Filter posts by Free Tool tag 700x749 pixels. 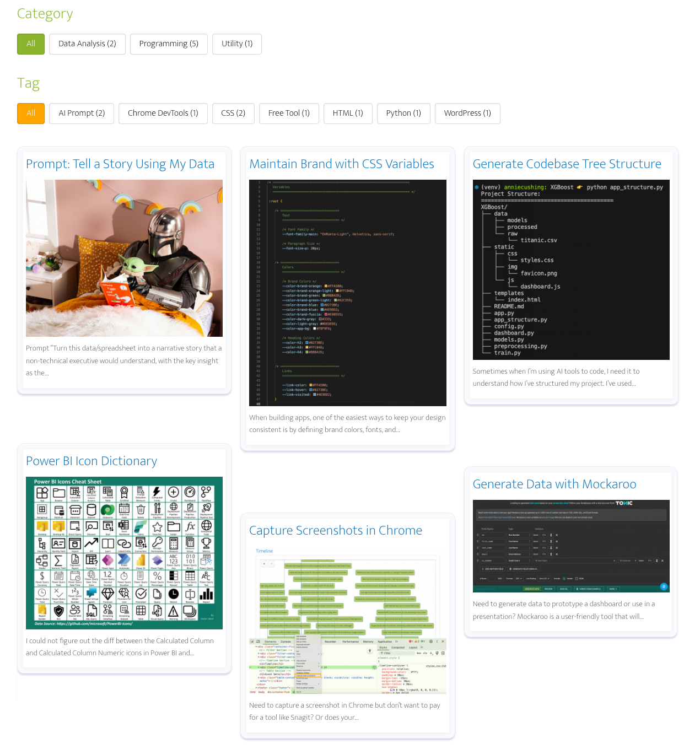[x=289, y=114]
